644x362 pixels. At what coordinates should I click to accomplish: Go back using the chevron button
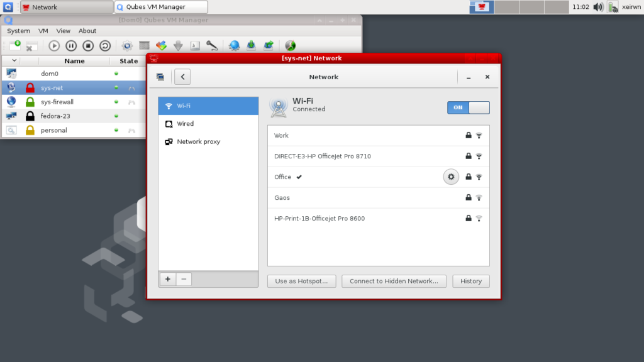182,77
